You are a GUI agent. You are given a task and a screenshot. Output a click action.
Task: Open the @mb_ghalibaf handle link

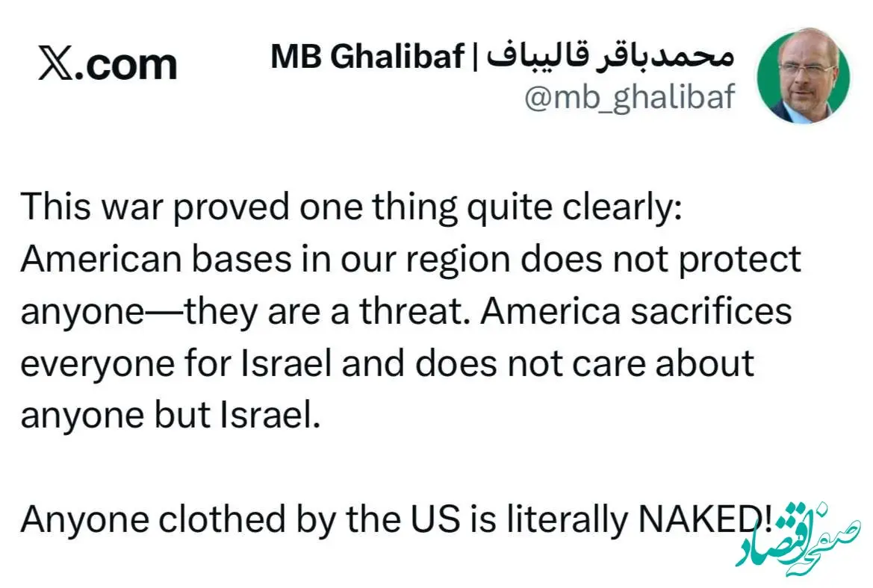(x=630, y=98)
